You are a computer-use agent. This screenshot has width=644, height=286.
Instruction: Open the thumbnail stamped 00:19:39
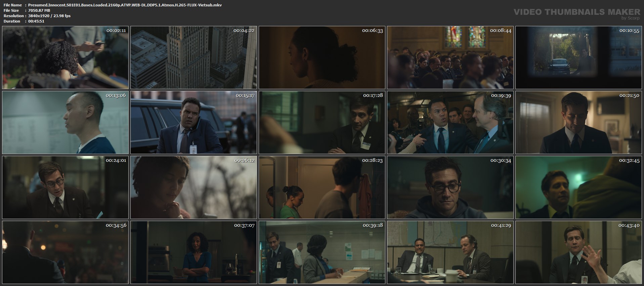point(450,122)
